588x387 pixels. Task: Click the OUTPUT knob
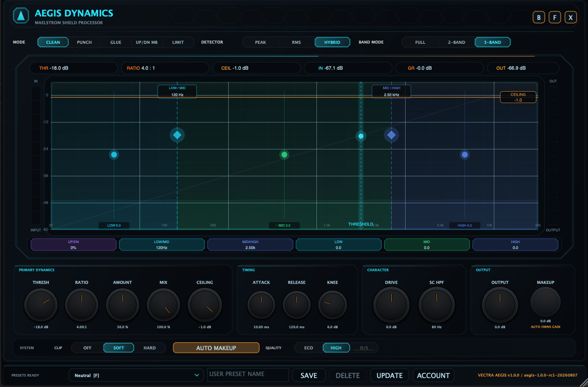500,305
